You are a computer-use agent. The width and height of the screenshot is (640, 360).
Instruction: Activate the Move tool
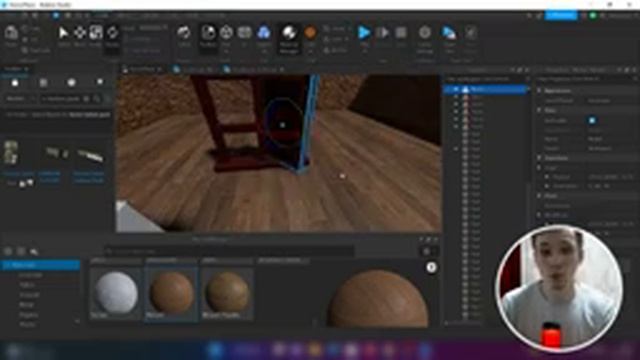(x=80, y=36)
